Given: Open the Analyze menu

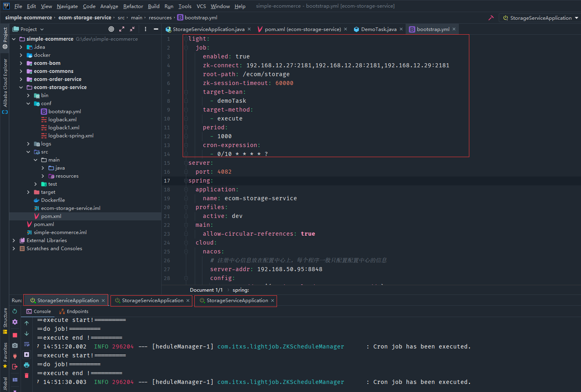Looking at the screenshot, I should (x=109, y=6).
